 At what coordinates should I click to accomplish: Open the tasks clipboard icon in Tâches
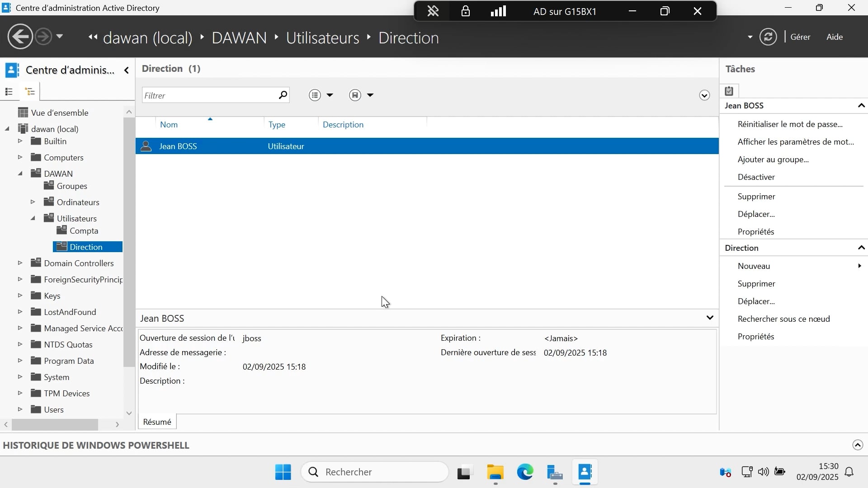pos(729,91)
